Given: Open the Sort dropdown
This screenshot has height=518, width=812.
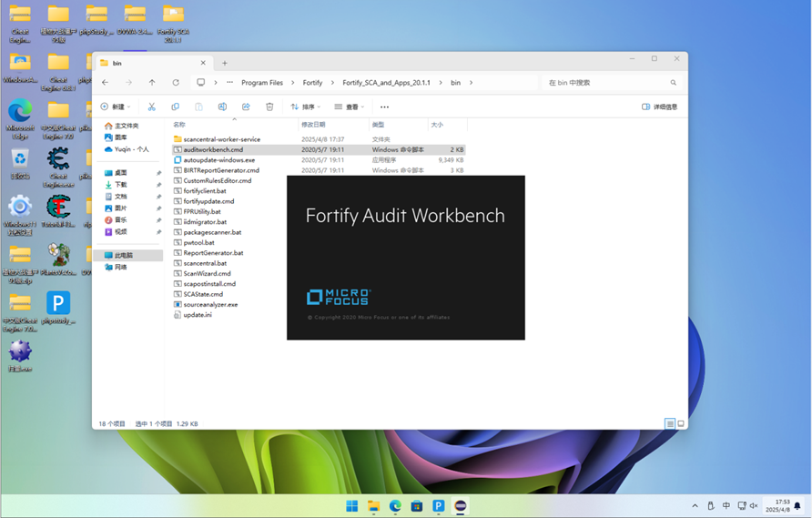Looking at the screenshot, I should pos(305,107).
